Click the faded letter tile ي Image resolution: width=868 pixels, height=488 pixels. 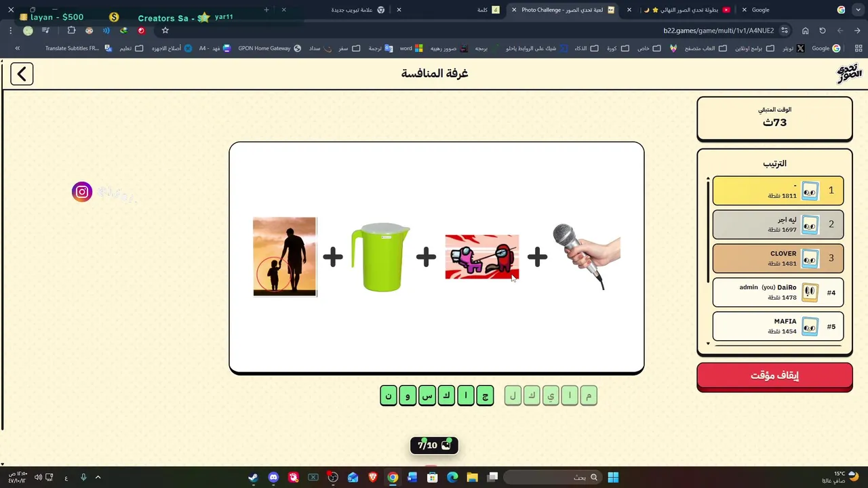pyautogui.click(x=551, y=396)
